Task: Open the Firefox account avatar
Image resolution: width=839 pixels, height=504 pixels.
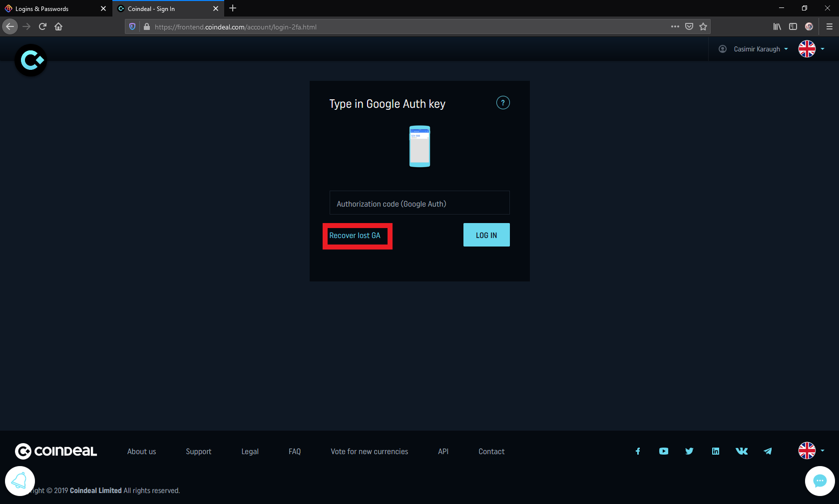Action: [x=809, y=26]
